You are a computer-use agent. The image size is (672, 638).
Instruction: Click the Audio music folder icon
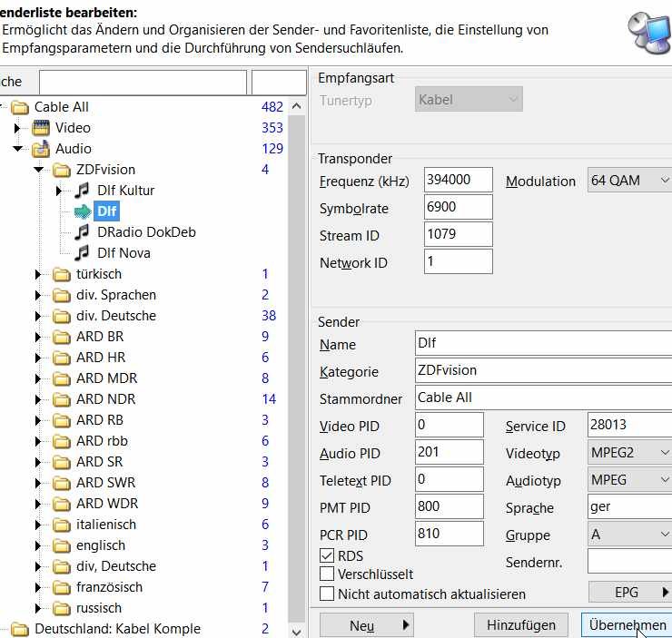click(x=40, y=149)
